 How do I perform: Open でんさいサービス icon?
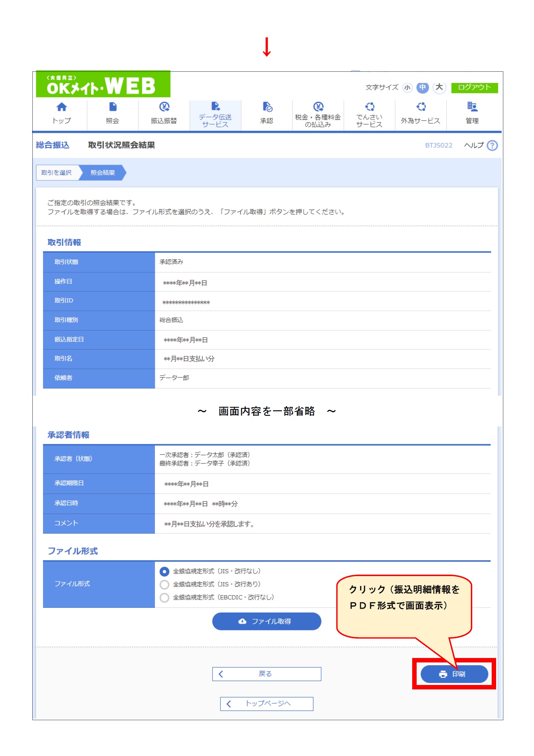click(370, 107)
